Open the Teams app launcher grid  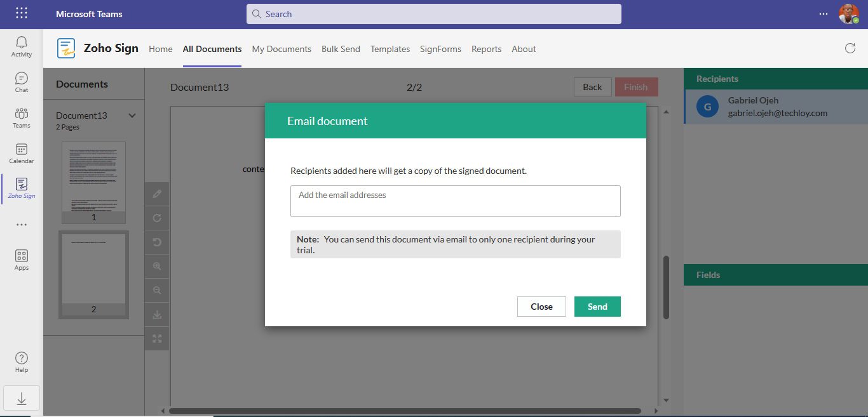coord(22,13)
